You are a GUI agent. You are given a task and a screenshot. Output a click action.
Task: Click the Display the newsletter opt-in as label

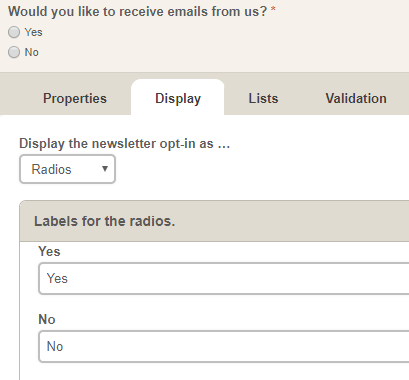tap(124, 144)
